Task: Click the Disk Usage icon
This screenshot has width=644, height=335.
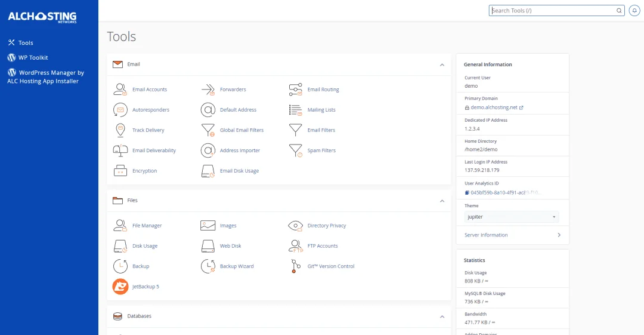Action: 120,246
